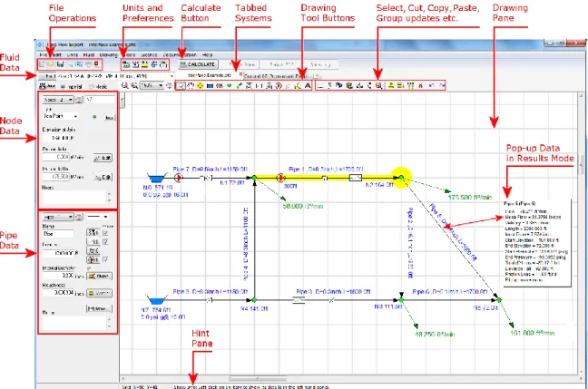The width and height of the screenshot is (588, 389).
Task: Click the blue tank at node N6
Action: coord(157,178)
